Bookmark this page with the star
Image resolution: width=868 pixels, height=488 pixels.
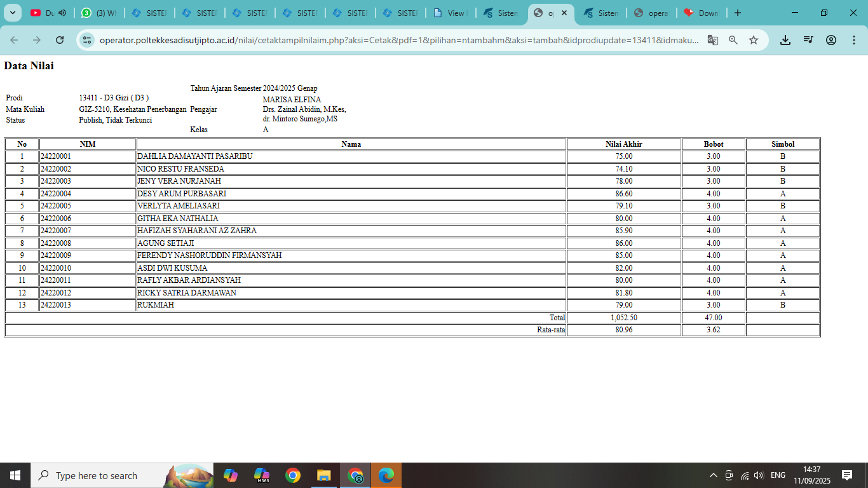754,40
